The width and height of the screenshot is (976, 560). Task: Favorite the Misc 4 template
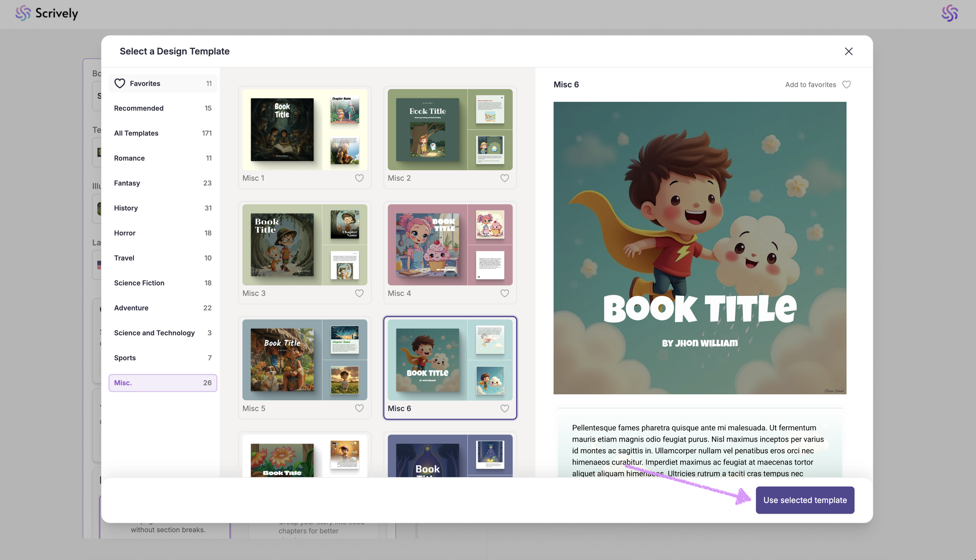[504, 293]
